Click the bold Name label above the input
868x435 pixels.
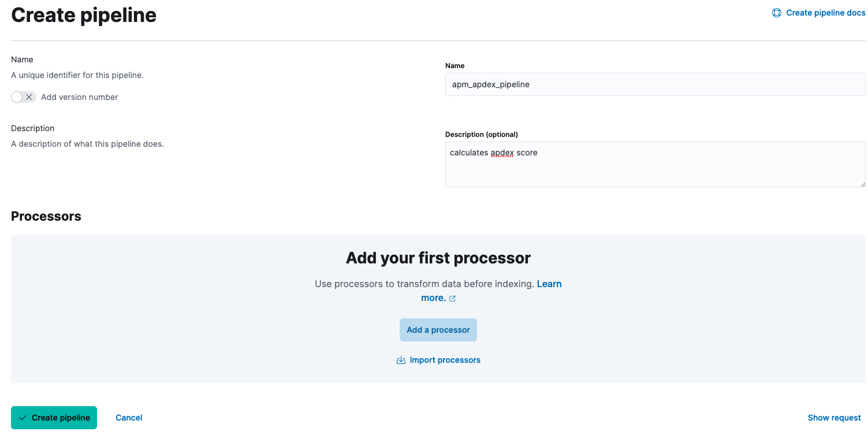[x=455, y=66]
